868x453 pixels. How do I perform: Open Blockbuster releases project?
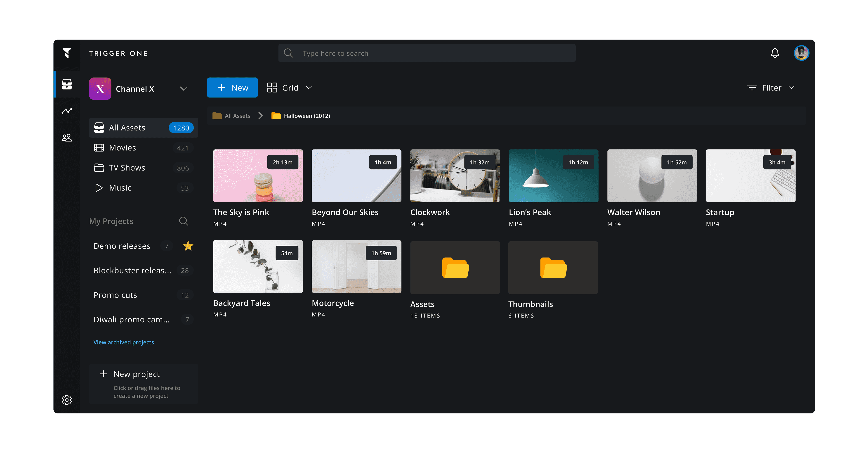tap(132, 270)
